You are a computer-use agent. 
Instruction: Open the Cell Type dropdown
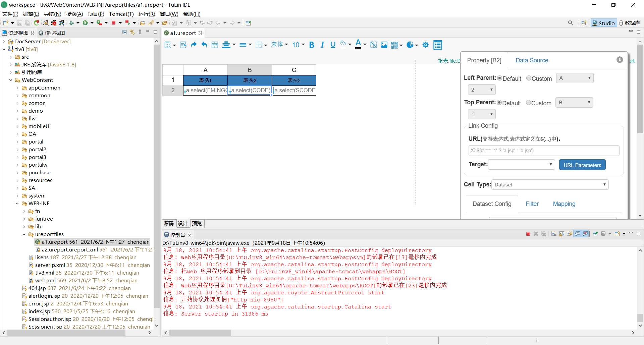(x=550, y=184)
